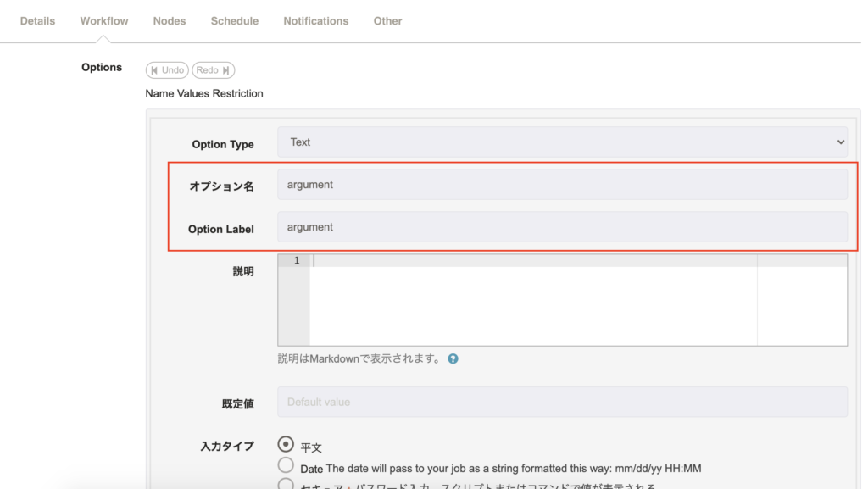
Task: Click the 入力タイプ label
Action: pyautogui.click(x=227, y=447)
